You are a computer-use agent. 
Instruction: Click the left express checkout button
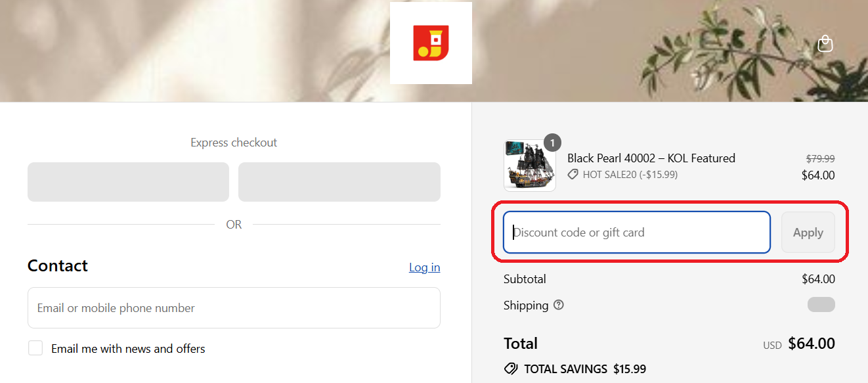[x=128, y=182]
